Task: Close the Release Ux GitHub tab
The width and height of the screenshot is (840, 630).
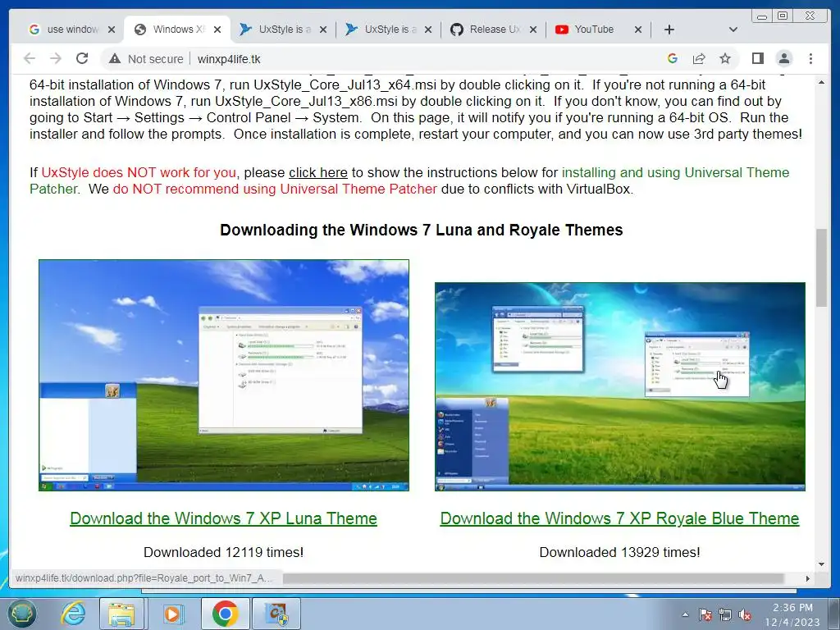Action: coord(533,30)
